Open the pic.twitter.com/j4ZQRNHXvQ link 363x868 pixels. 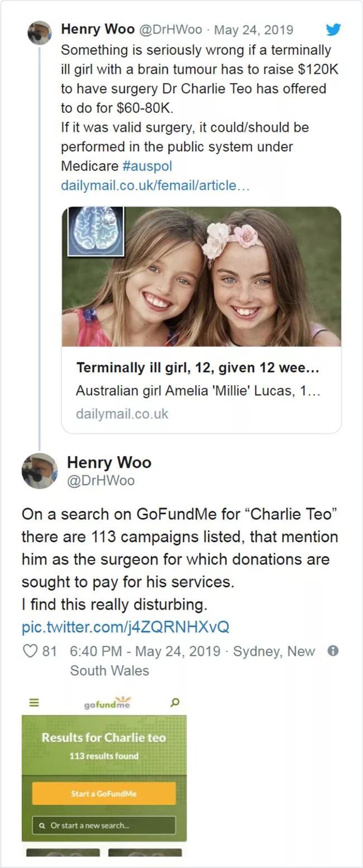(x=125, y=626)
